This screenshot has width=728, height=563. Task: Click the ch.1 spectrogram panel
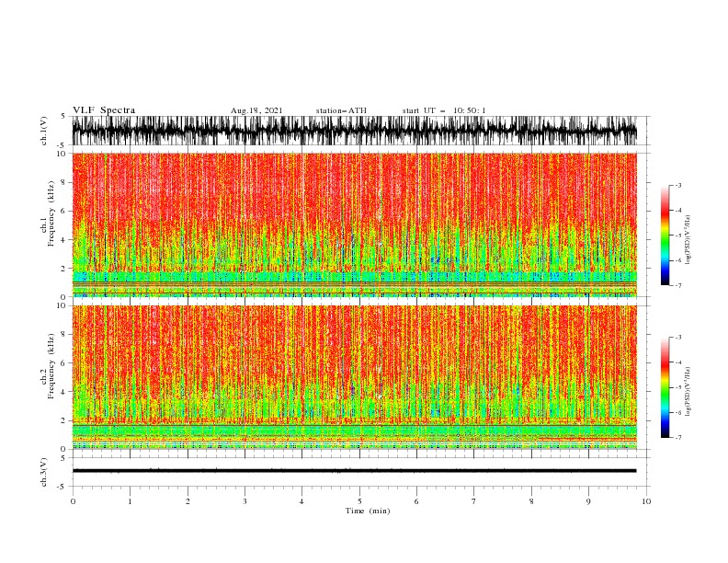(355, 224)
